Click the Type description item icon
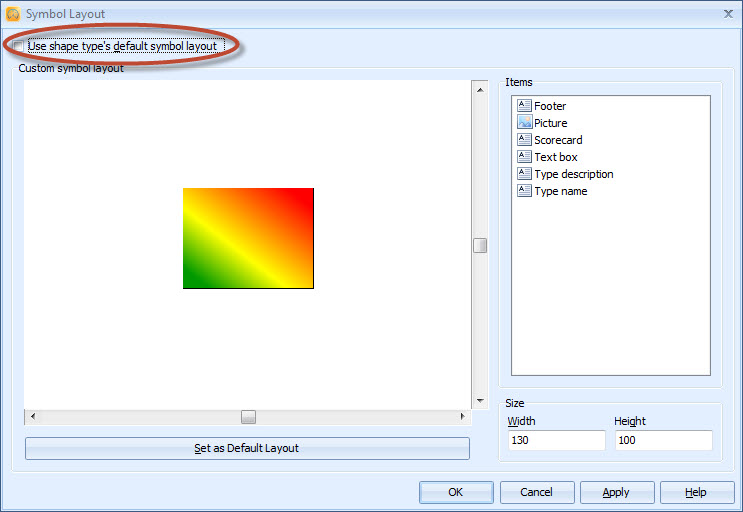The height and width of the screenshot is (512, 743). click(x=524, y=174)
